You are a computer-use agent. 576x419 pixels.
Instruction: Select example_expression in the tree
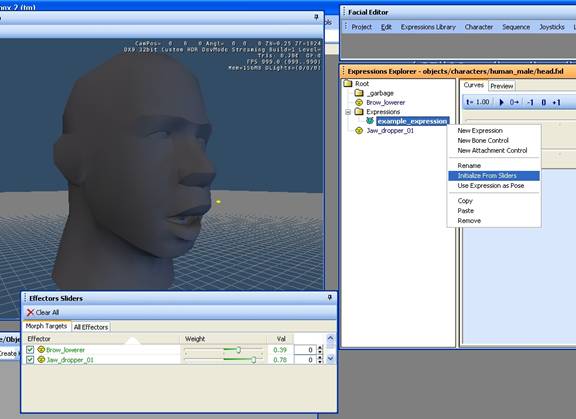(412, 121)
